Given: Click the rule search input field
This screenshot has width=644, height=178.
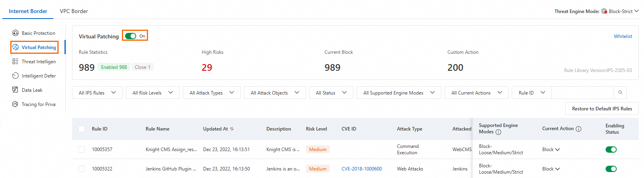Looking at the screenshot, I should 583,93.
